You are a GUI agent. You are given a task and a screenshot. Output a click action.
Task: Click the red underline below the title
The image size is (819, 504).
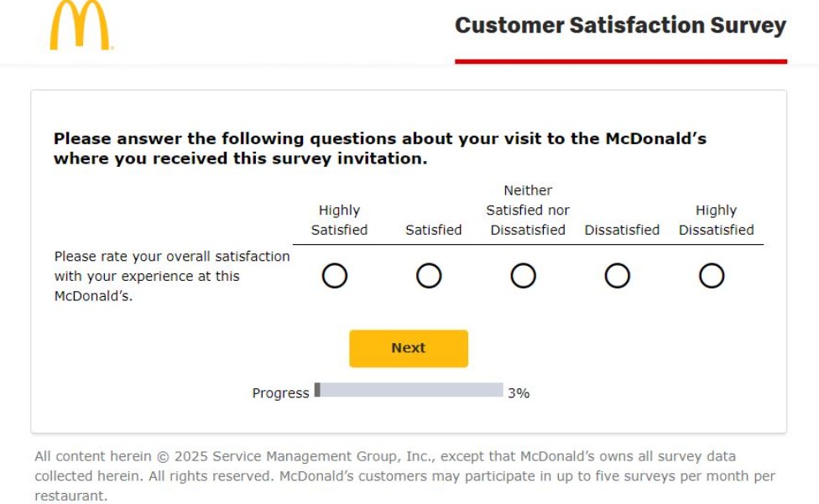click(x=620, y=60)
